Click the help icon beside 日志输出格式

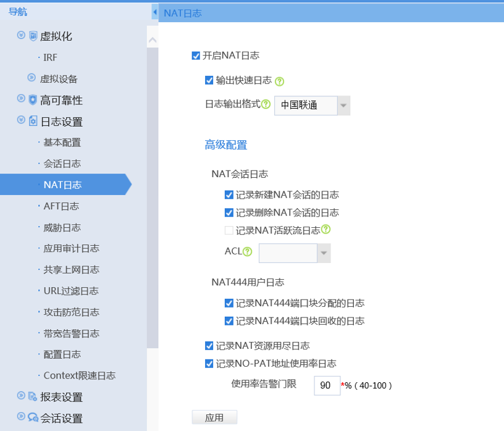266,104
